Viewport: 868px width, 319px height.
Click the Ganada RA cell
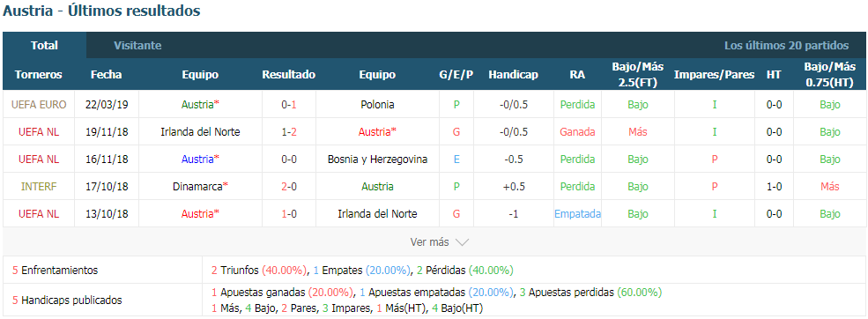577,132
